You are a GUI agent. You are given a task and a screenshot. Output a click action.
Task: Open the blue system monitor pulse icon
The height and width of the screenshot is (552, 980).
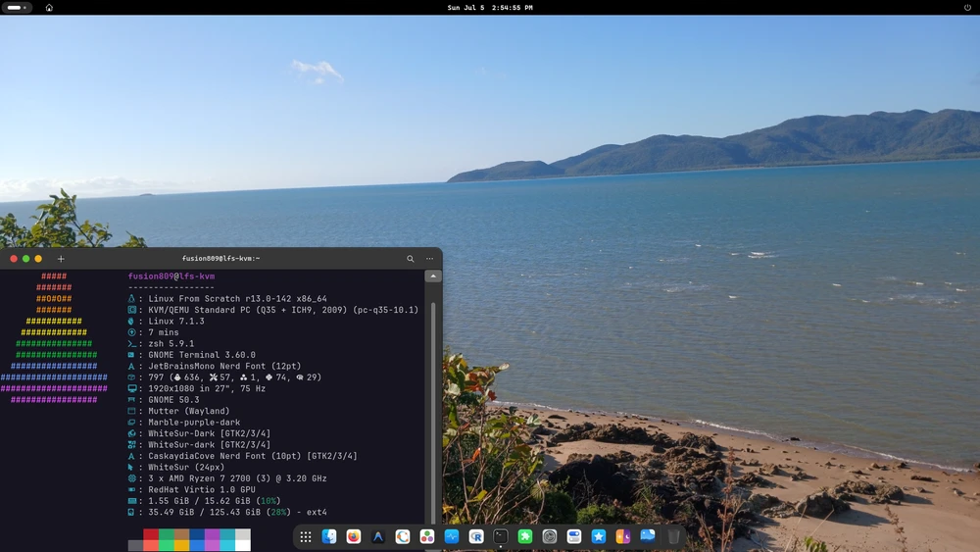(x=451, y=536)
